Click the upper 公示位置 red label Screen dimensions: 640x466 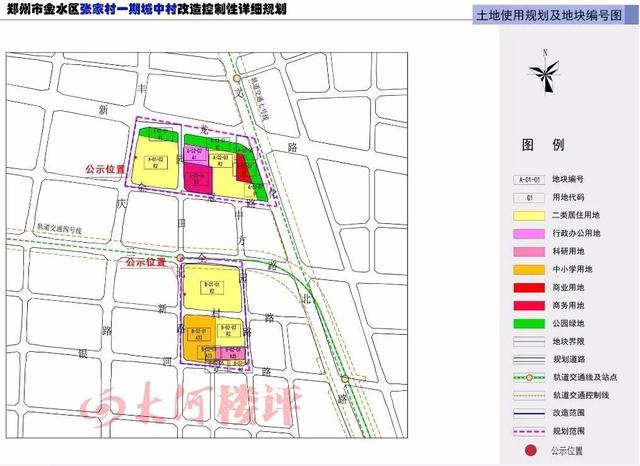109,171
